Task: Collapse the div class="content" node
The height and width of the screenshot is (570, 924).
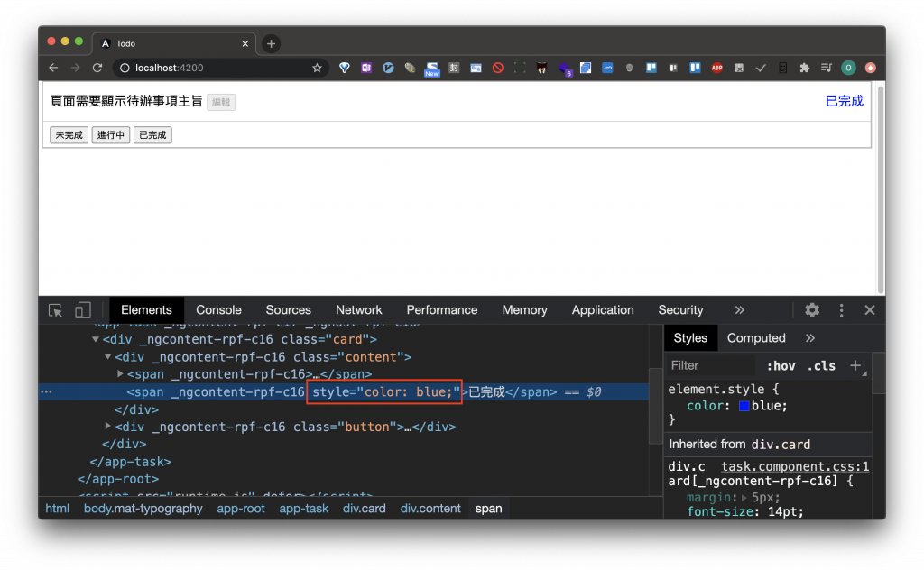Action: [108, 356]
